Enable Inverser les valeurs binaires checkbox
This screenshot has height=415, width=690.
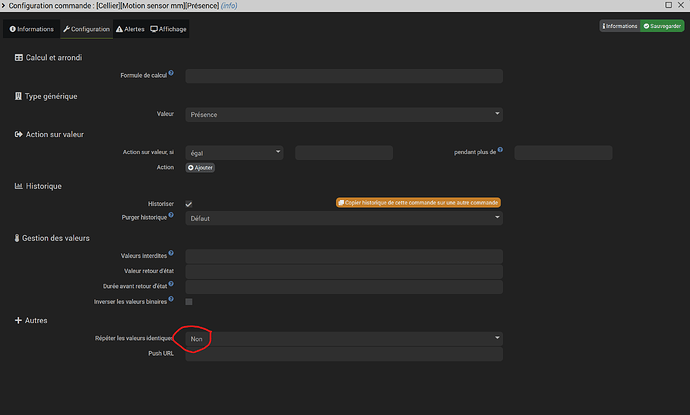(x=189, y=302)
